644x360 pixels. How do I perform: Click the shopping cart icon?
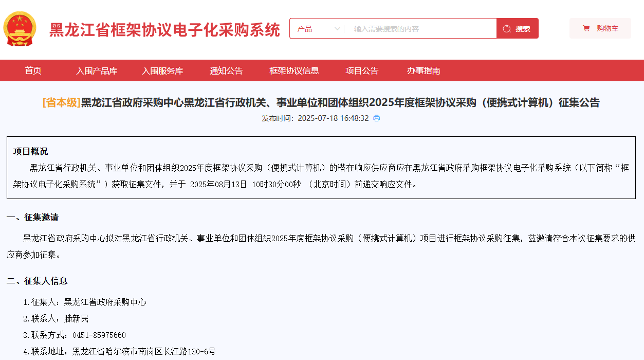coord(586,28)
